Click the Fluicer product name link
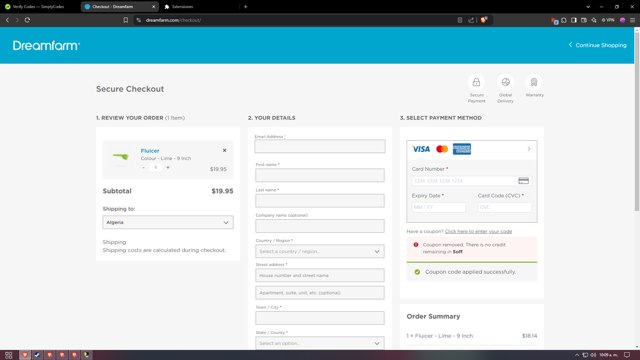The image size is (640, 360). click(x=150, y=151)
